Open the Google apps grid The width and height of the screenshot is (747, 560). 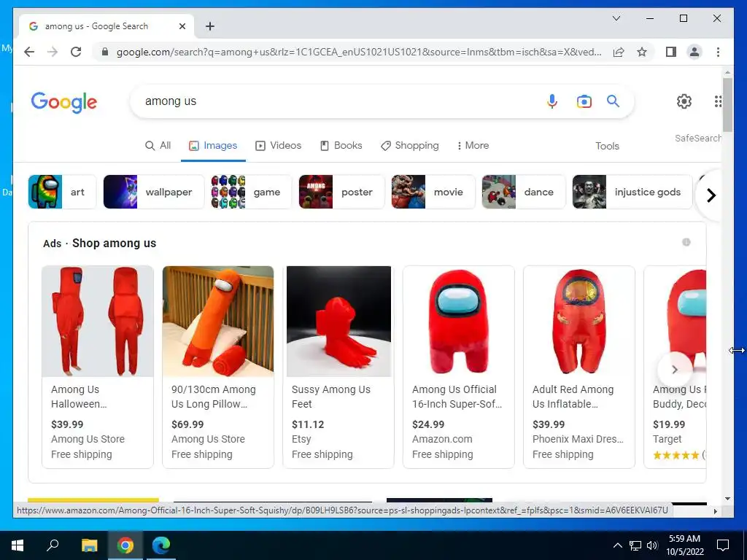718,101
